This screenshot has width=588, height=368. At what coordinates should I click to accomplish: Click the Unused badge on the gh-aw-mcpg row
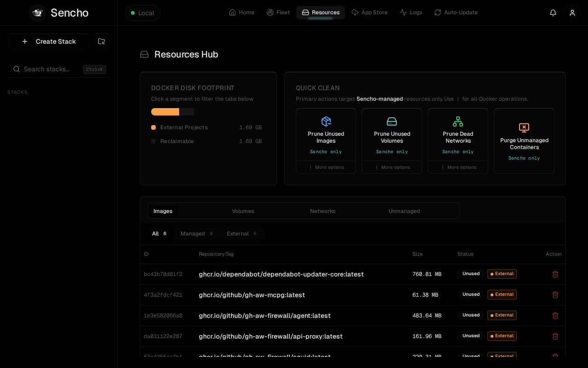pos(471,295)
